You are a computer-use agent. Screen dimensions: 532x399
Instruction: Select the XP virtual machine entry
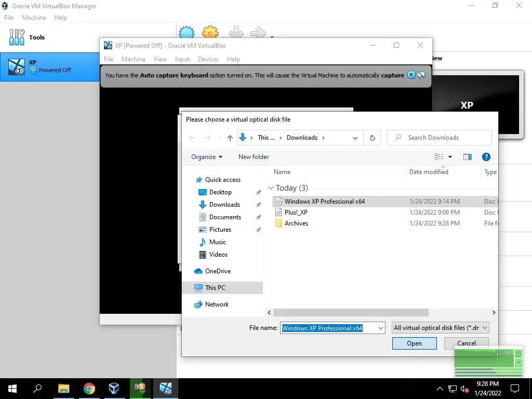[x=50, y=66]
